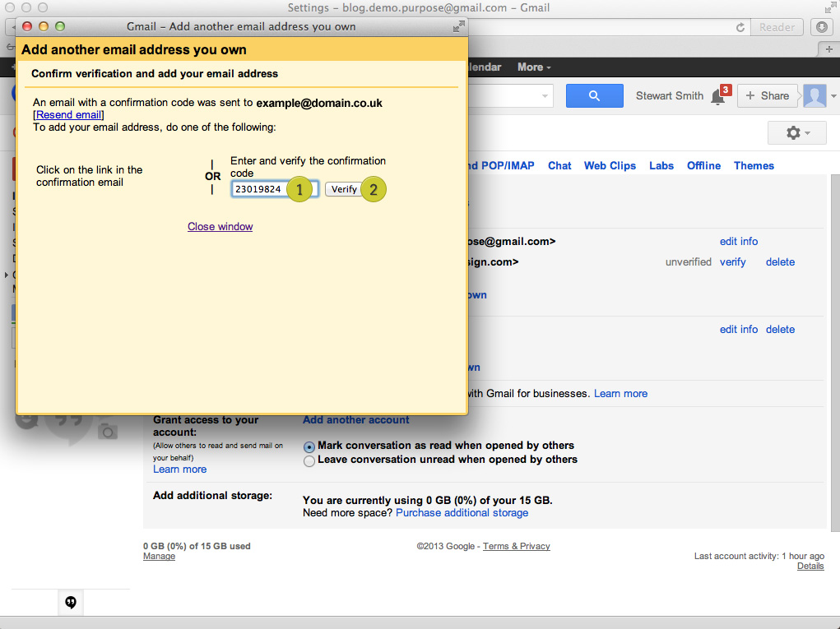Switch to the Labs settings tab
This screenshot has width=840, height=629.
(x=661, y=165)
